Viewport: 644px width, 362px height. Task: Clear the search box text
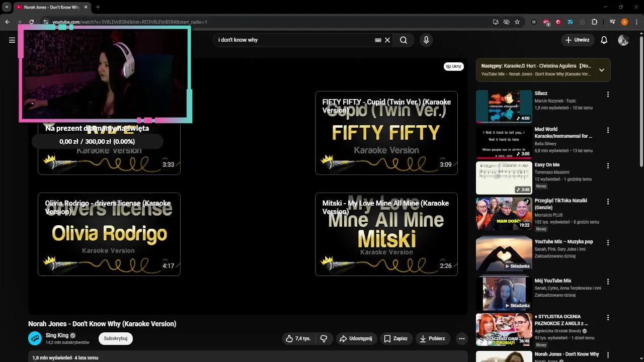387,40
